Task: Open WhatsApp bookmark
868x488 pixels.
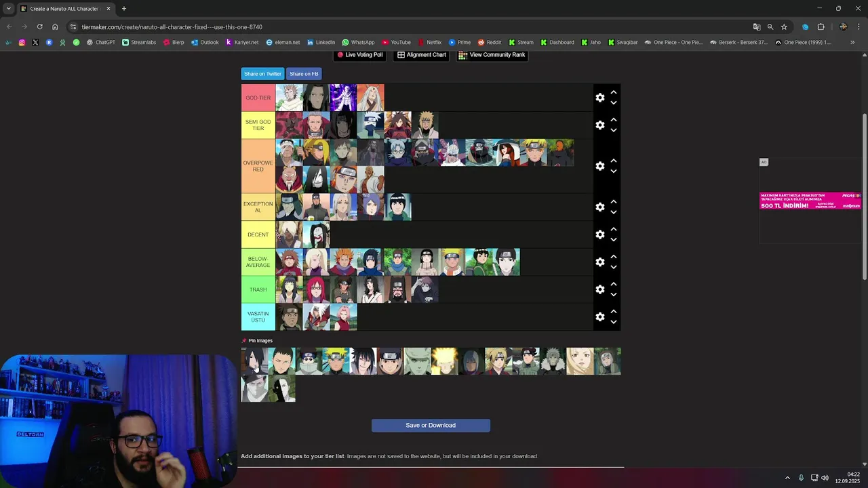Action: click(x=358, y=42)
